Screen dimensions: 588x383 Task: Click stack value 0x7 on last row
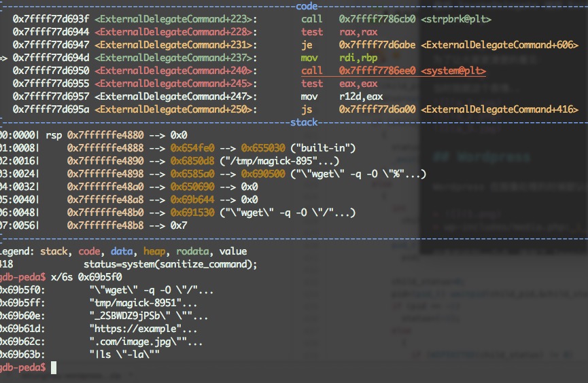(x=179, y=225)
